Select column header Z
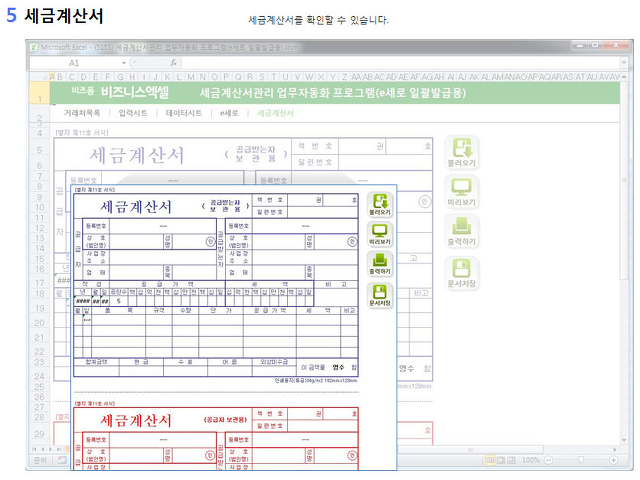640x480 pixels. (345, 77)
